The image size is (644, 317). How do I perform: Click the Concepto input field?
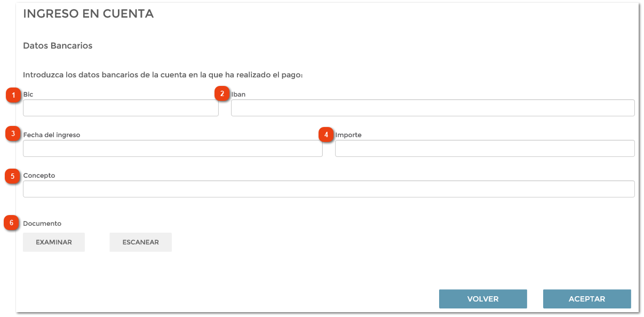coord(328,188)
